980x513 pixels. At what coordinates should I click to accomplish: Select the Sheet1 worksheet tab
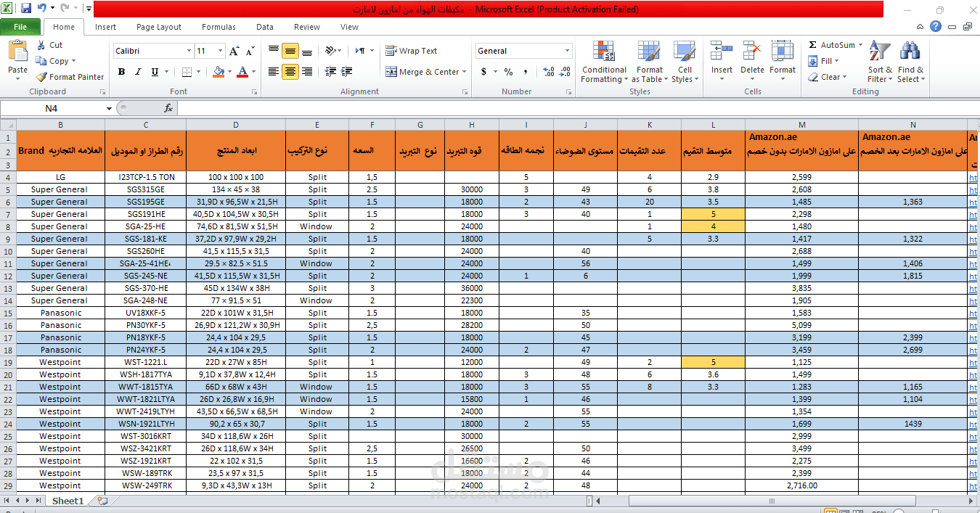point(68,501)
